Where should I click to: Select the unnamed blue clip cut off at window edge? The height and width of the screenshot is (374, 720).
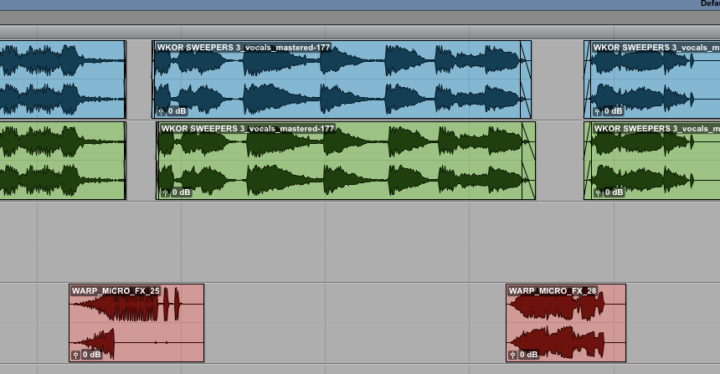pos(62,79)
